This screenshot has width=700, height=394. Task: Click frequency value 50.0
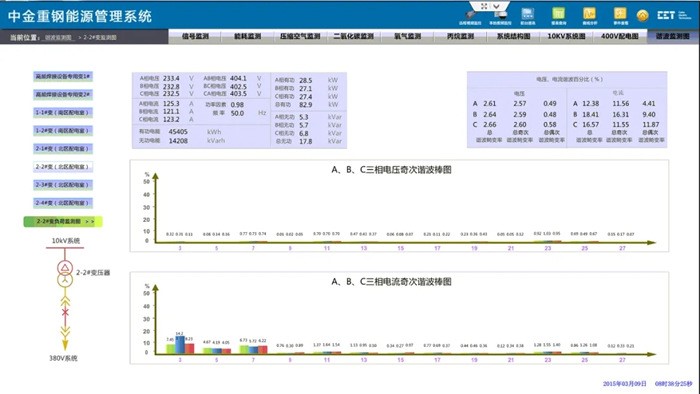pyautogui.click(x=237, y=113)
